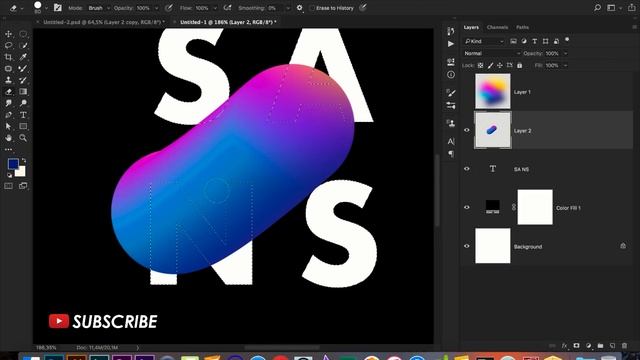
Task: Open the search magnifier icon
Action: pos(597,8)
